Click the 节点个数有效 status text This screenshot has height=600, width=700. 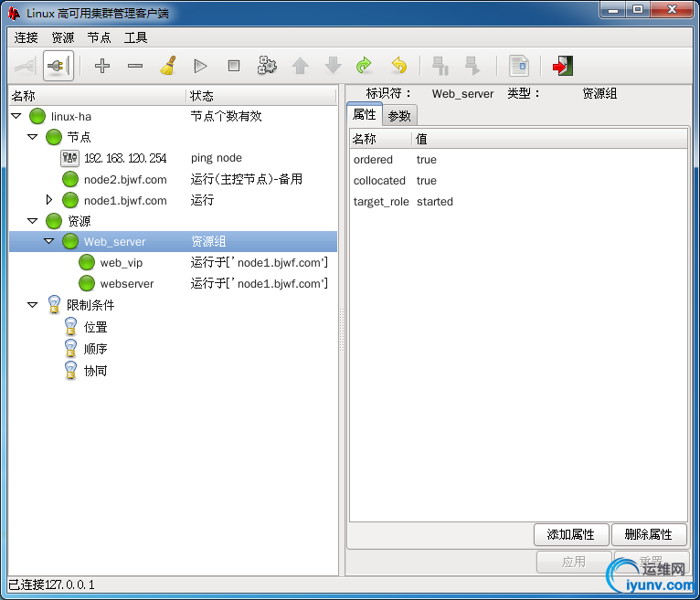click(x=226, y=116)
